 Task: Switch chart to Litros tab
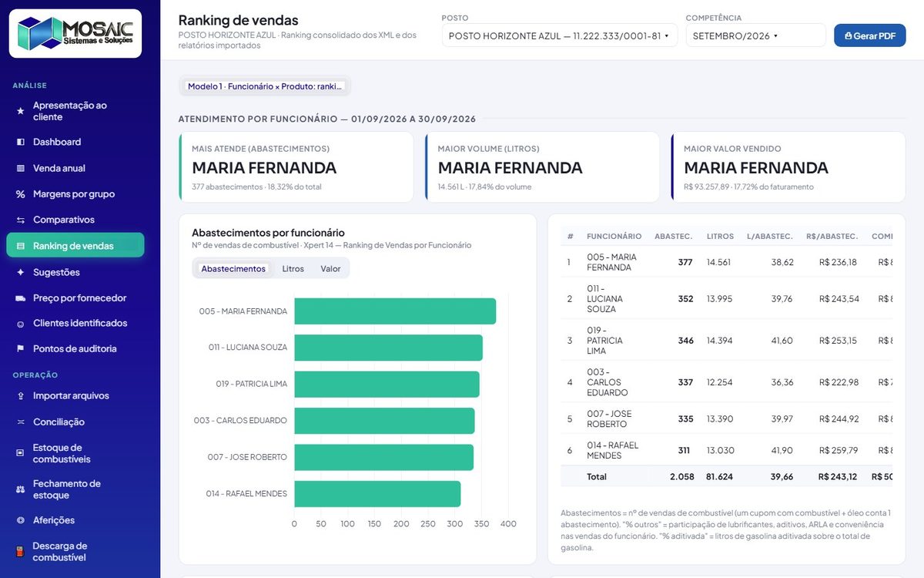point(293,269)
